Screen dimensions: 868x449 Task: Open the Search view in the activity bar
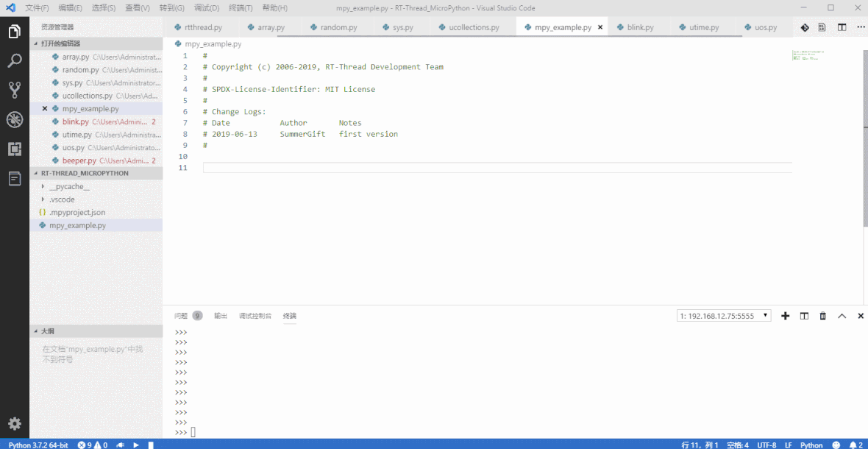tap(15, 62)
